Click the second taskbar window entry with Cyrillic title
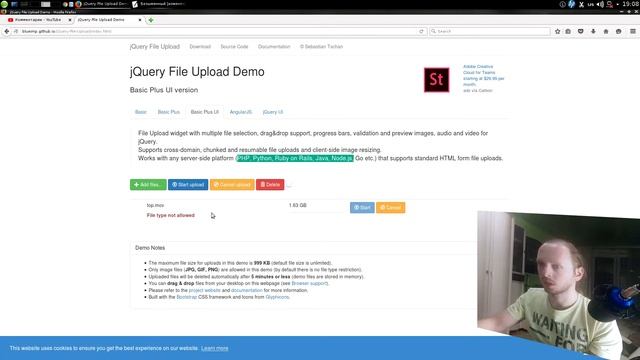The image size is (640, 360). pyautogui.click(x=159, y=4)
